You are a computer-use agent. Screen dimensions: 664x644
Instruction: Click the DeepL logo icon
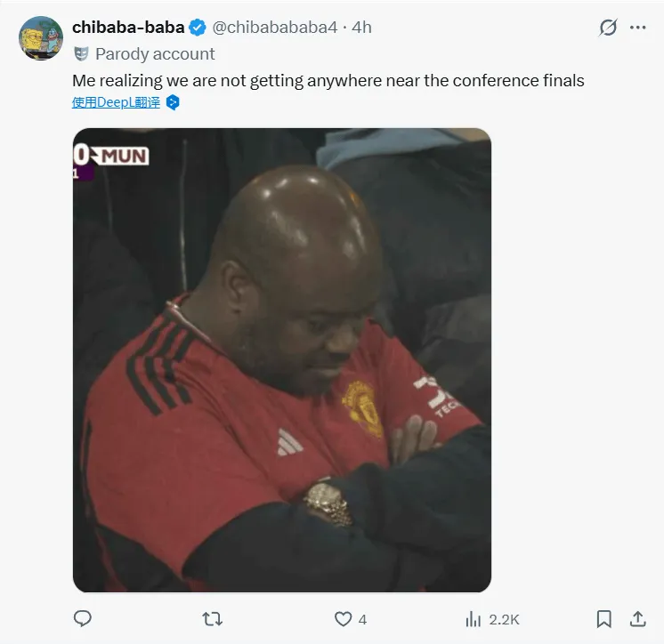pos(173,102)
